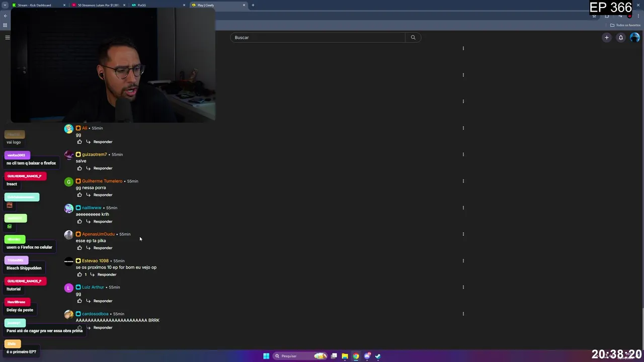This screenshot has width=644, height=362.
Task: Open options menu for Guilherme Tumelero's comment
Action: [463, 181]
